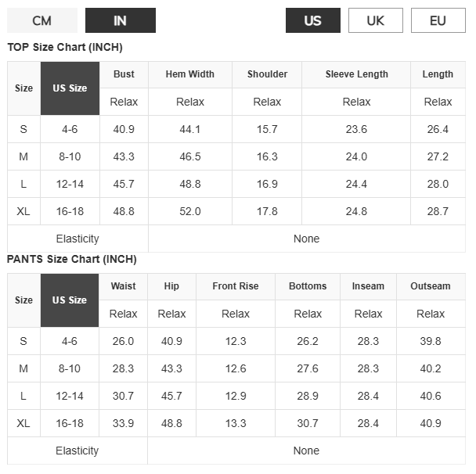Select the Waist column header
This screenshot has width=476, height=474.
(123, 286)
